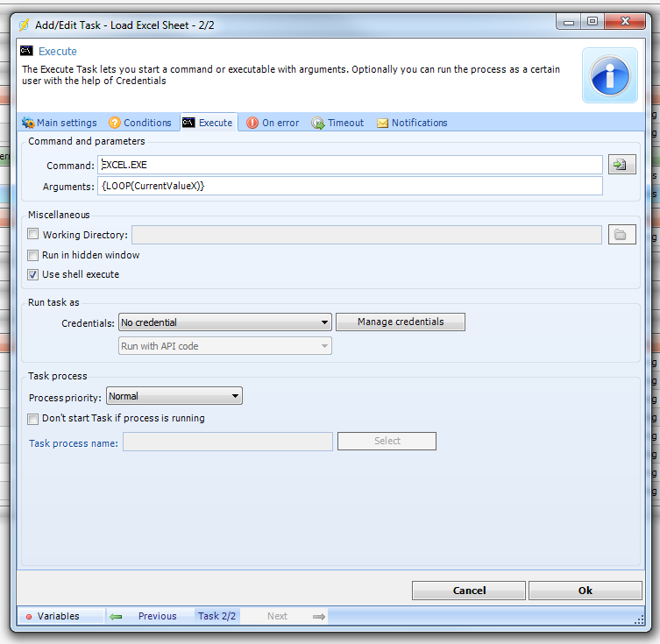The width and height of the screenshot is (660, 644).
Task: Click the large blue information icon
Action: tap(610, 75)
